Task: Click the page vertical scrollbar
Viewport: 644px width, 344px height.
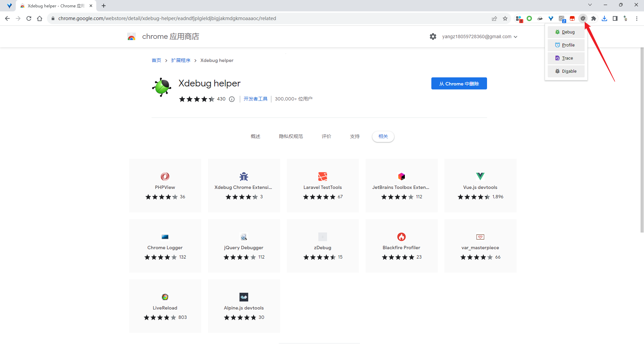Action: (642, 139)
